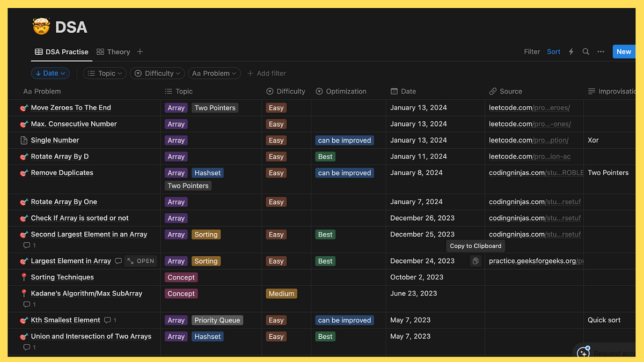Open search with the magnifying glass icon

(x=586, y=51)
